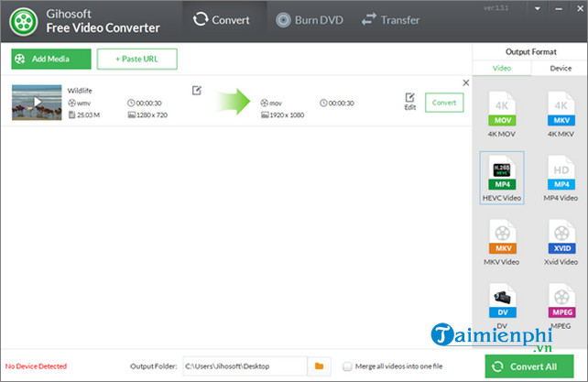
Task: Click the output folder path field
Action: click(245, 366)
